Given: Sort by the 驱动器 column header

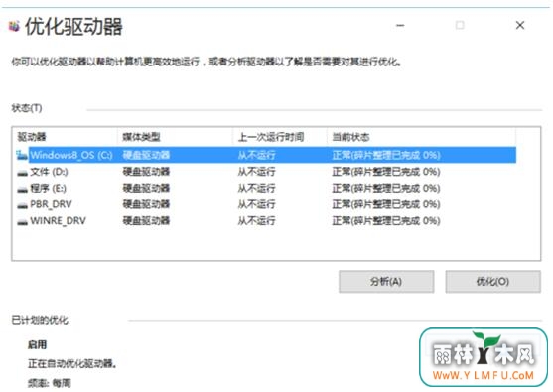Looking at the screenshot, I should [66, 137].
